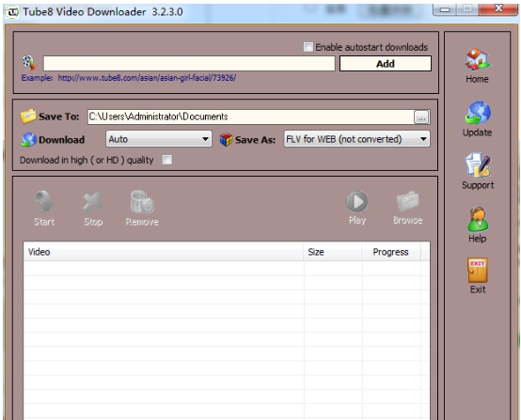Viewport: 521px width, 420px height.
Task: Click the Save To folder icon
Action: tap(28, 117)
